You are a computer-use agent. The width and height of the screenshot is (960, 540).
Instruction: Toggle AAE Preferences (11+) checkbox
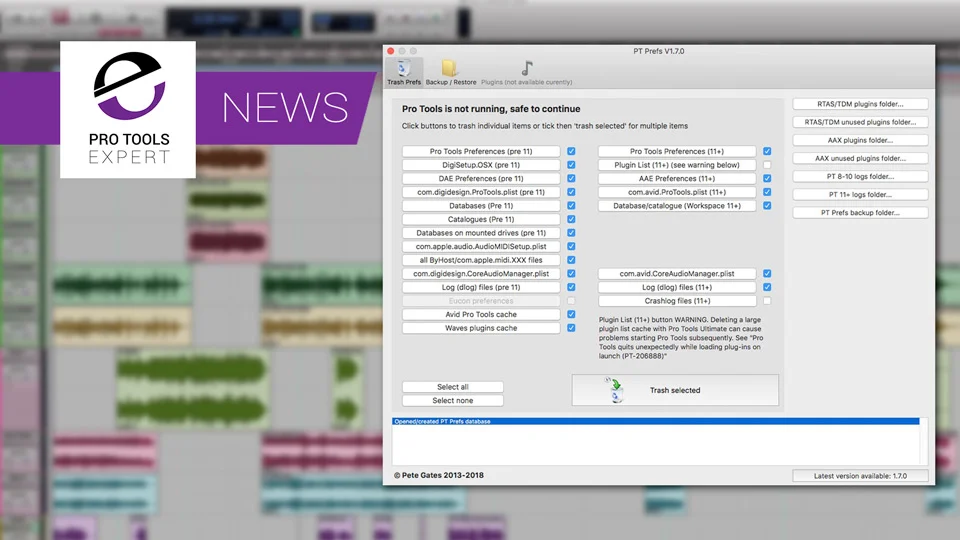pyautogui.click(x=767, y=178)
